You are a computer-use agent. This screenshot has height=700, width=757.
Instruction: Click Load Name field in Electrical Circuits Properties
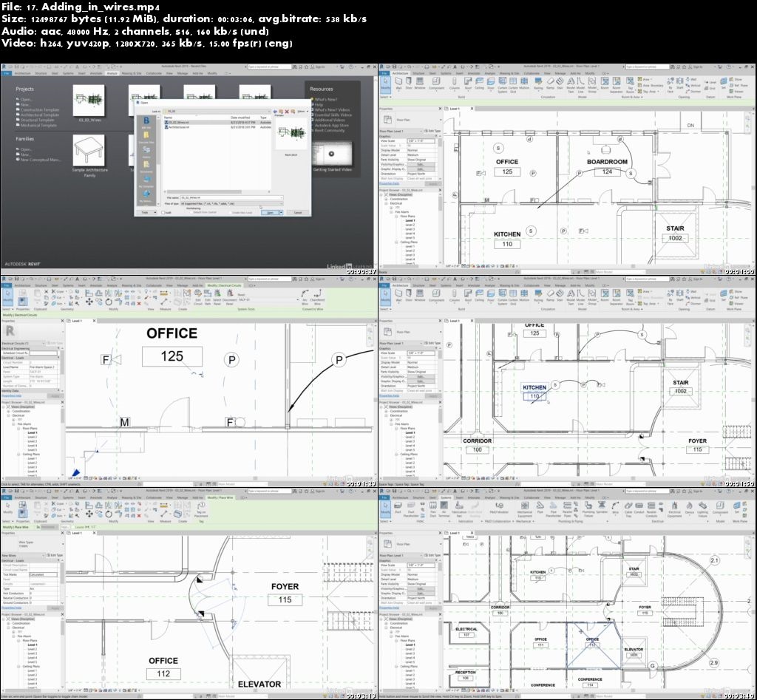pos(43,367)
